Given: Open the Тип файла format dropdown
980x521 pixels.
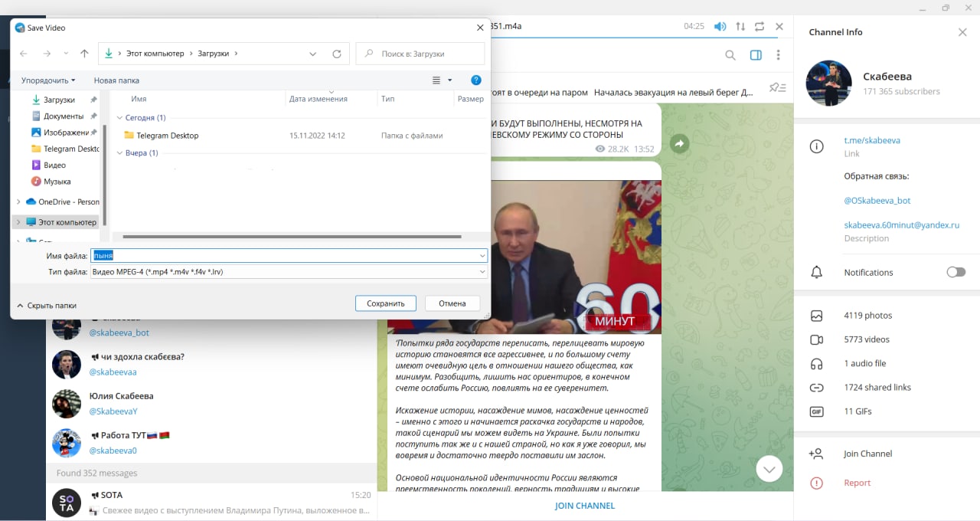Looking at the screenshot, I should [x=482, y=271].
